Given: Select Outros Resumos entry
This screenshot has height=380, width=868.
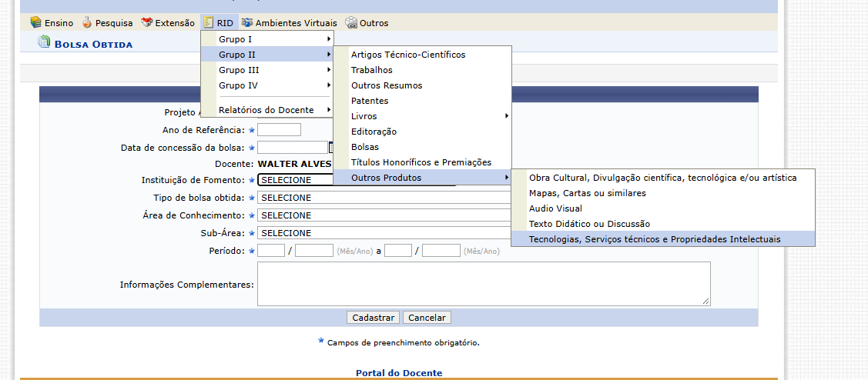Looking at the screenshot, I should coord(422,85).
